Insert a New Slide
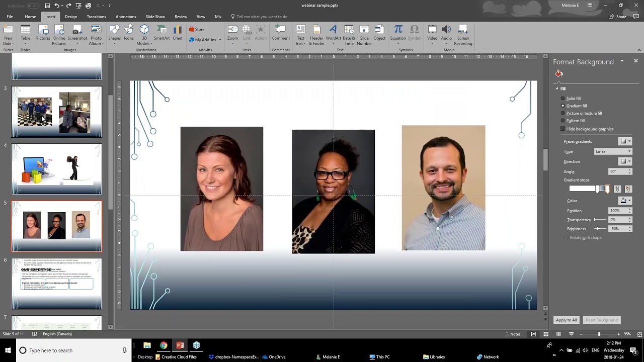644x362 pixels. pyautogui.click(x=8, y=35)
